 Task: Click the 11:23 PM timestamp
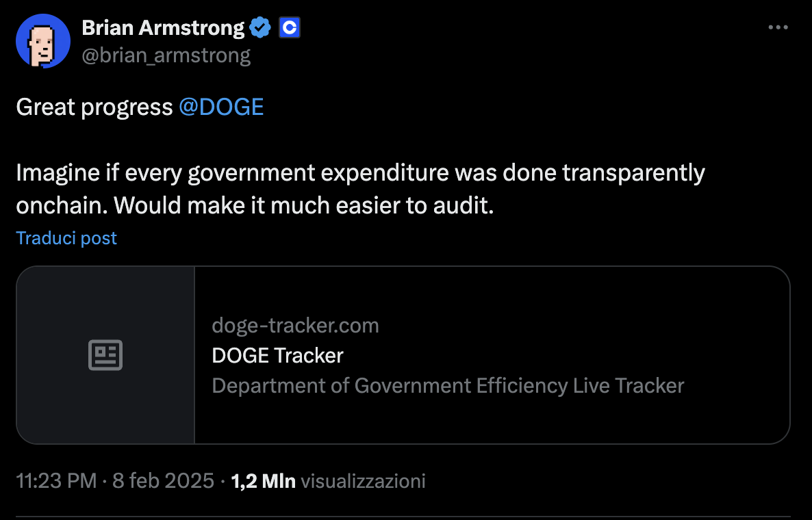click(55, 481)
